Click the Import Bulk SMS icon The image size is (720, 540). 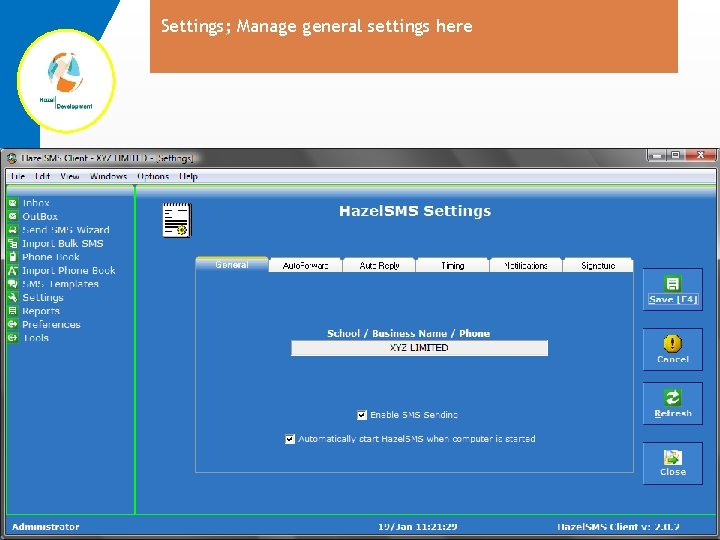[13, 243]
